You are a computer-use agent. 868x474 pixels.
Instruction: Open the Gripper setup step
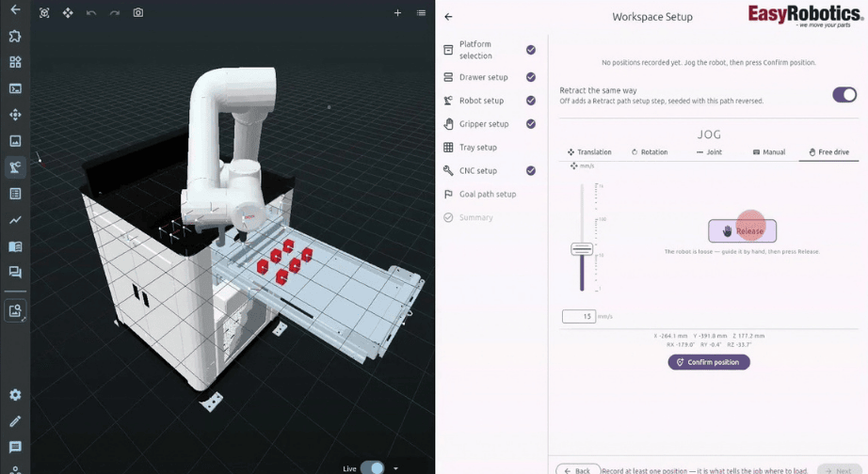[490, 124]
